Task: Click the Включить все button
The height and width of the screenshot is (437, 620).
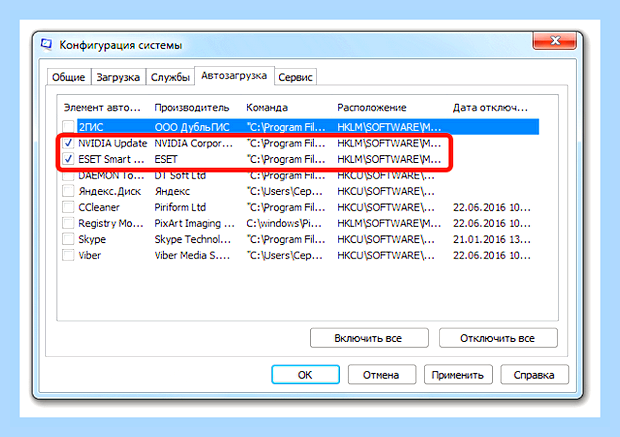Action: 369,338
